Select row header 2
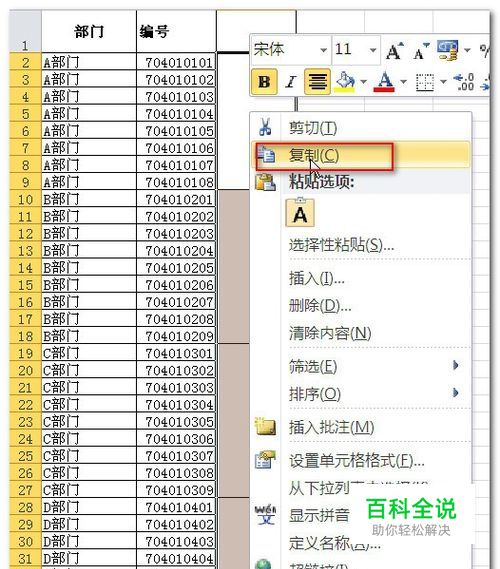This screenshot has width=500, height=569. (x=25, y=62)
